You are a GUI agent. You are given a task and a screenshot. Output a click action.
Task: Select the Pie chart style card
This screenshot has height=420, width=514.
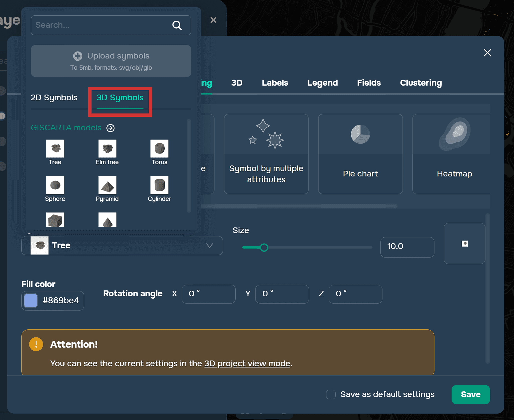coord(360,154)
